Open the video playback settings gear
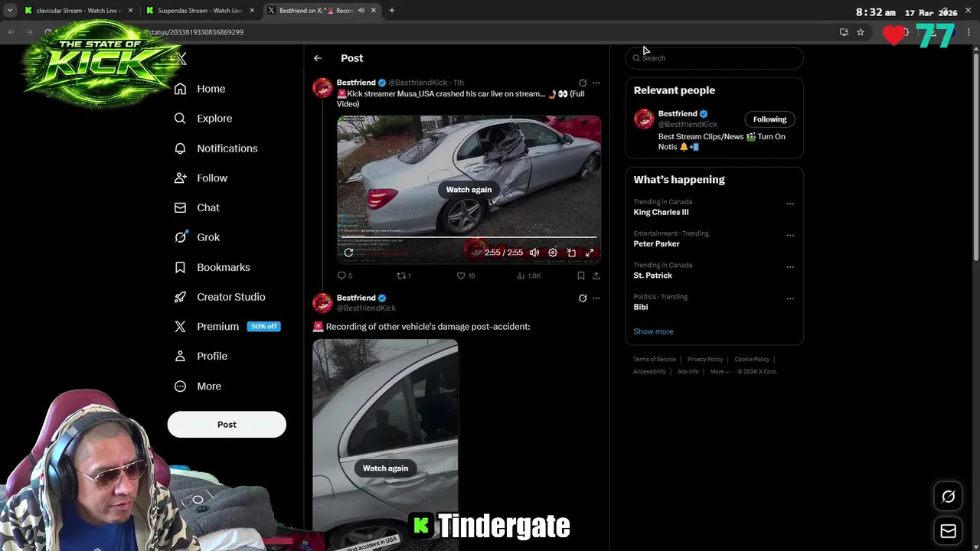This screenshot has height=551, width=980. pyautogui.click(x=553, y=253)
